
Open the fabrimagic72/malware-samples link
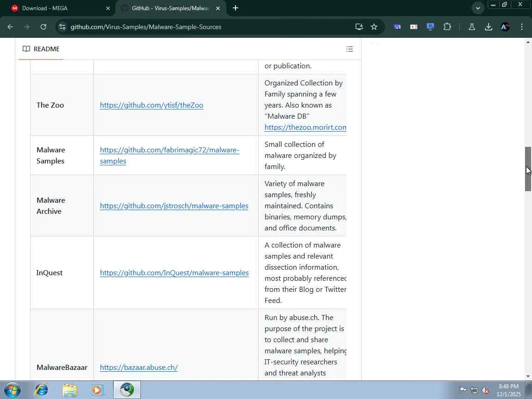pyautogui.click(x=169, y=155)
